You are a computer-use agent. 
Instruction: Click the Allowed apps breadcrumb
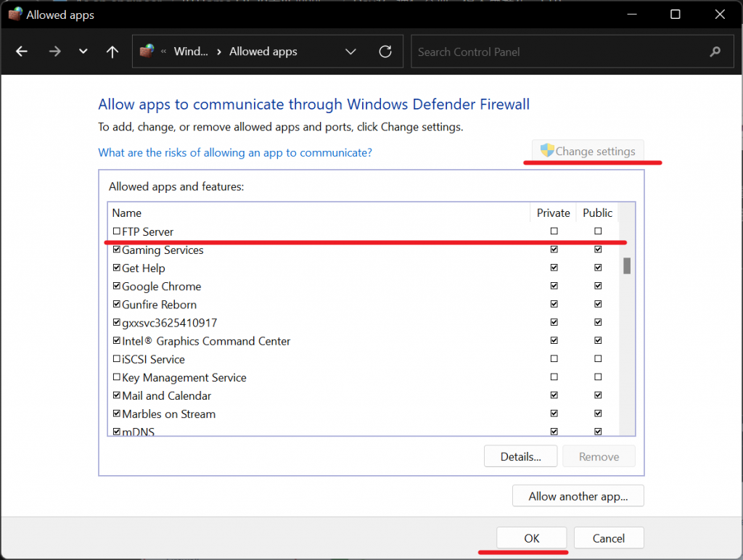click(263, 52)
